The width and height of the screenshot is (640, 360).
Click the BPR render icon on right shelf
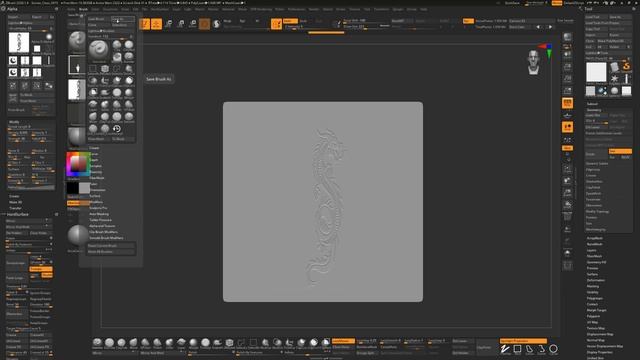tap(567, 37)
